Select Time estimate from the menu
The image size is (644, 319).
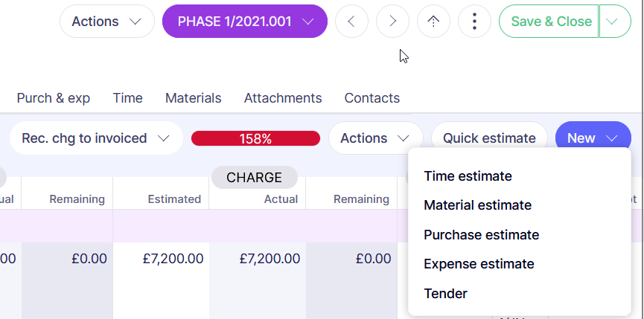click(468, 176)
